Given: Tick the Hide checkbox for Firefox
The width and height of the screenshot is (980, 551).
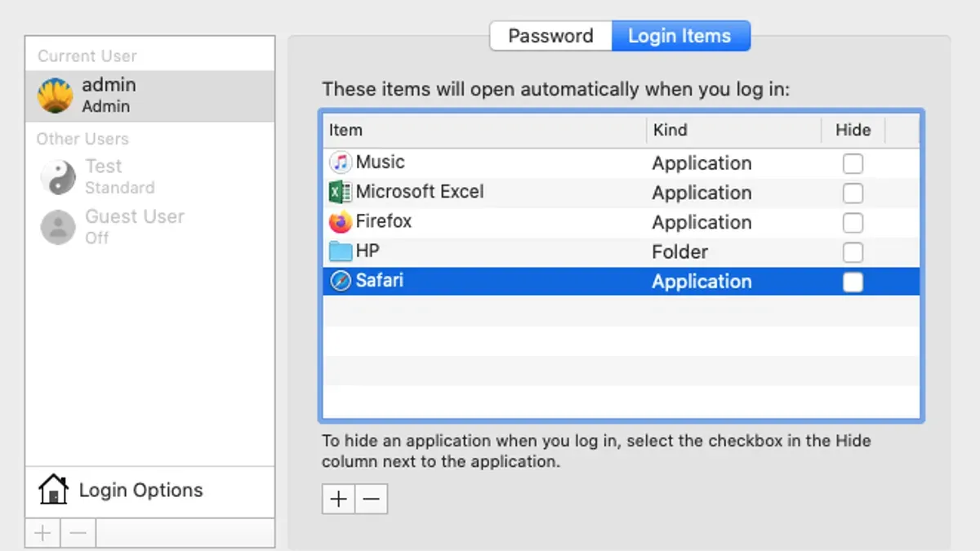Looking at the screenshot, I should point(853,222).
